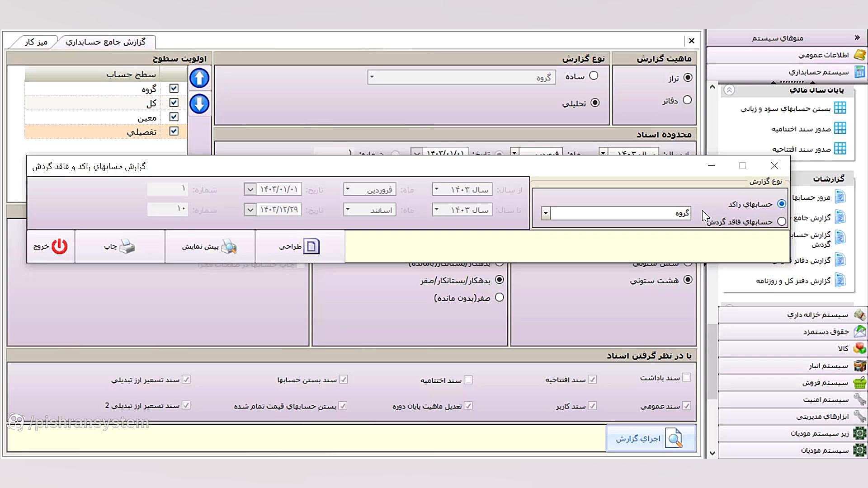Select حسابهای فاقد گردش radio button
The width and height of the screenshot is (868, 488).
pyautogui.click(x=782, y=221)
